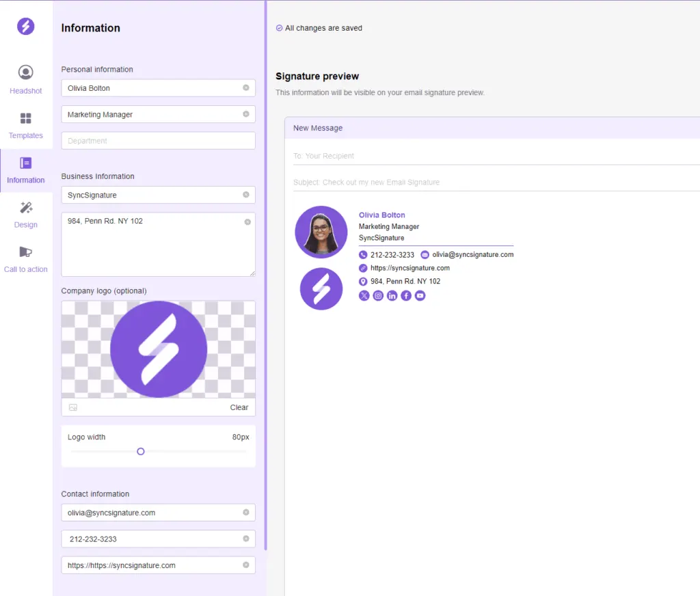Click the SyncSignature logo at top left
The image size is (700, 596).
tap(25, 26)
